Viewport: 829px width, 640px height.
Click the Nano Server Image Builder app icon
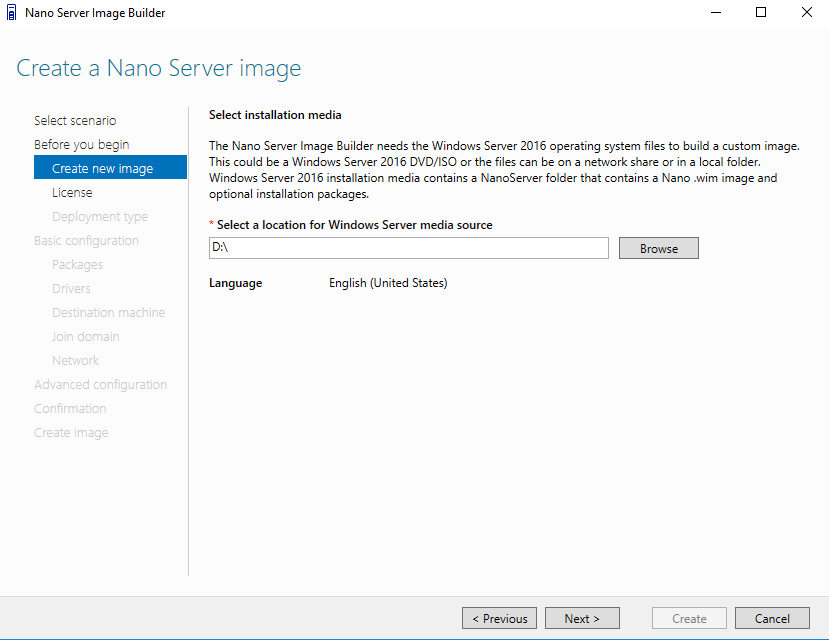(11, 13)
